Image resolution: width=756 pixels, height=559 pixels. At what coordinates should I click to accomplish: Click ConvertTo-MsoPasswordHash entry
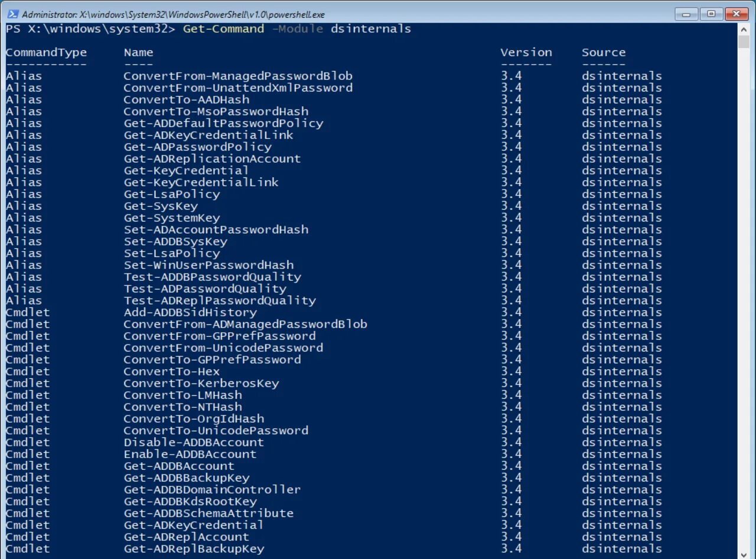[216, 112]
